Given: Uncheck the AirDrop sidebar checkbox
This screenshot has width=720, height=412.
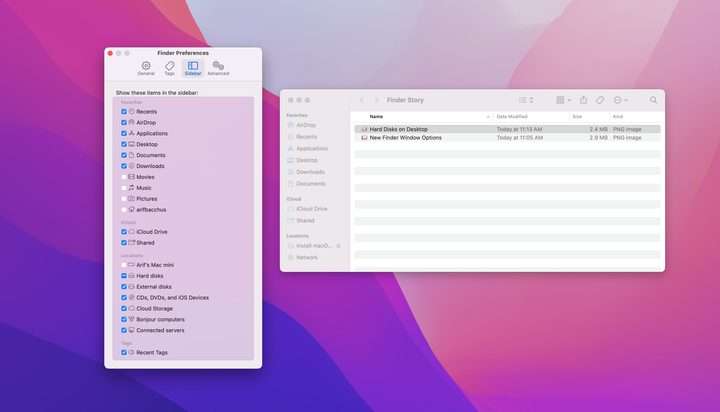Looking at the screenshot, I should (x=124, y=123).
